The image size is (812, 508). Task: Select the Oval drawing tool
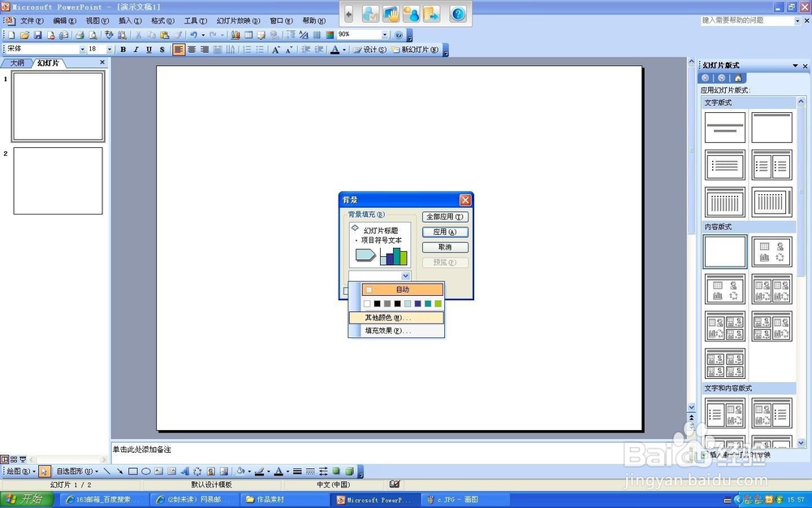tap(146, 471)
